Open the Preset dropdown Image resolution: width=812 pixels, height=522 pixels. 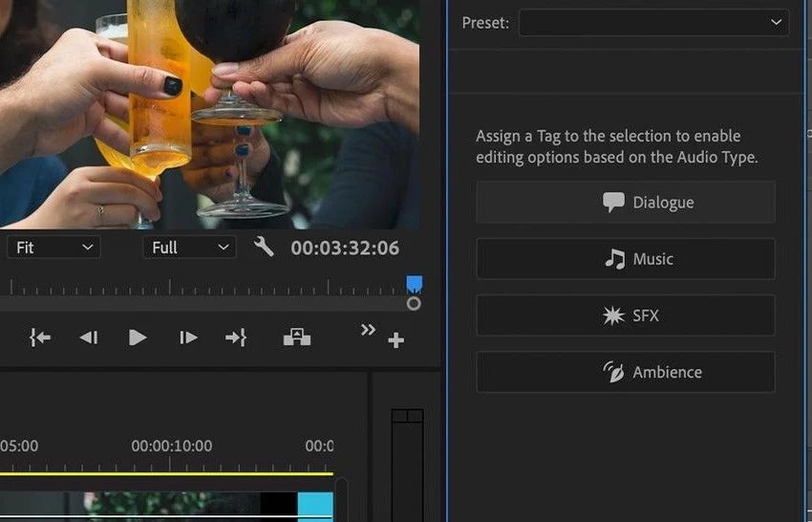click(653, 23)
